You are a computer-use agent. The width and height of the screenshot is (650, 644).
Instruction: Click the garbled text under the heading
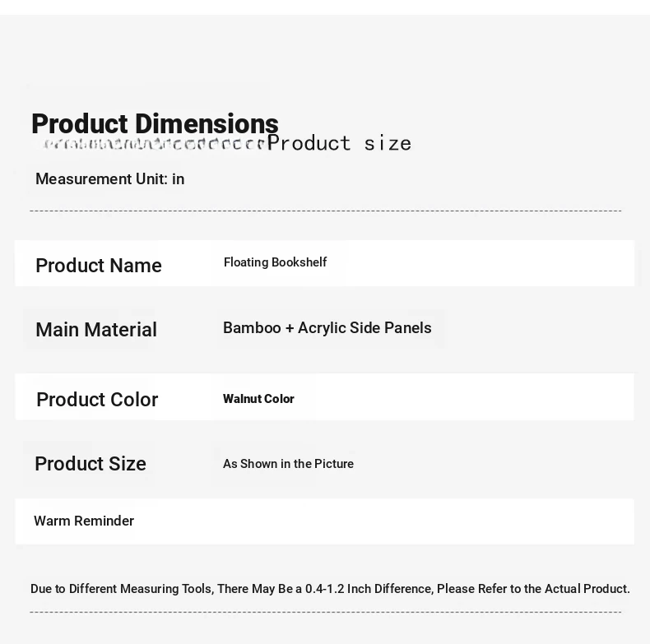(x=154, y=144)
